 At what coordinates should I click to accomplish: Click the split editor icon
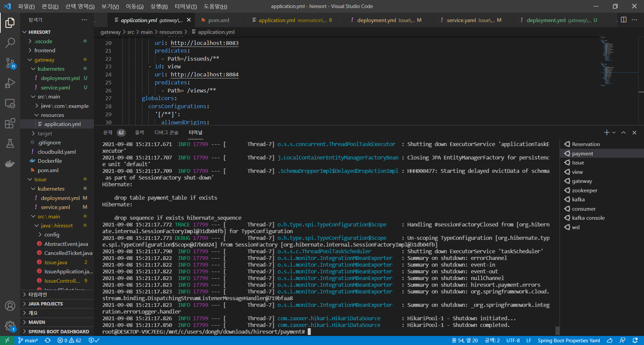pos(624,20)
